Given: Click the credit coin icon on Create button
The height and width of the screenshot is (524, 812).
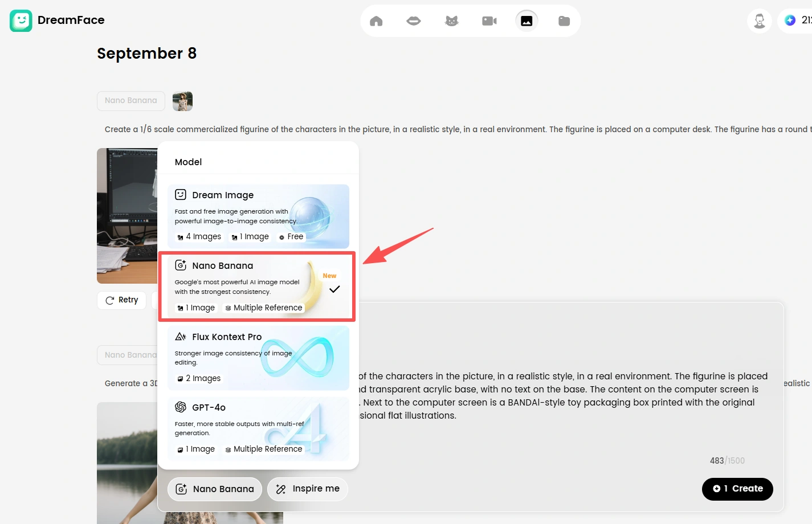Looking at the screenshot, I should coord(717,489).
